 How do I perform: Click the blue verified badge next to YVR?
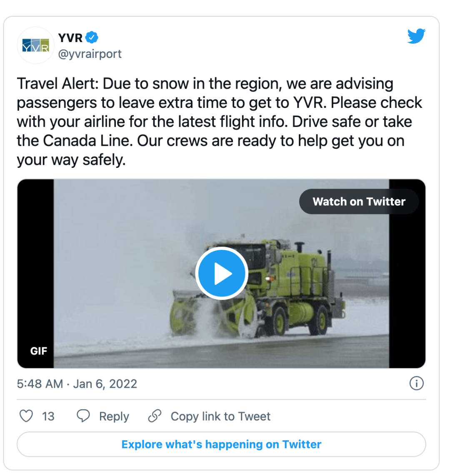pos(92,37)
